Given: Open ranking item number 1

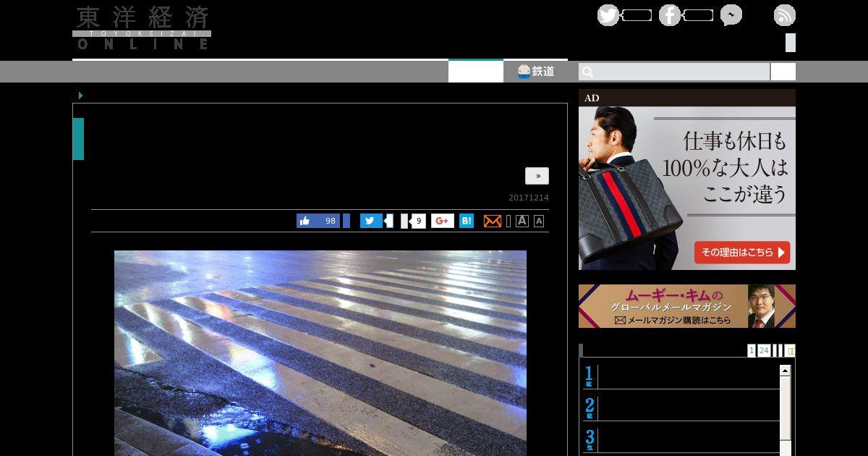Looking at the screenshot, I should click(681, 377).
